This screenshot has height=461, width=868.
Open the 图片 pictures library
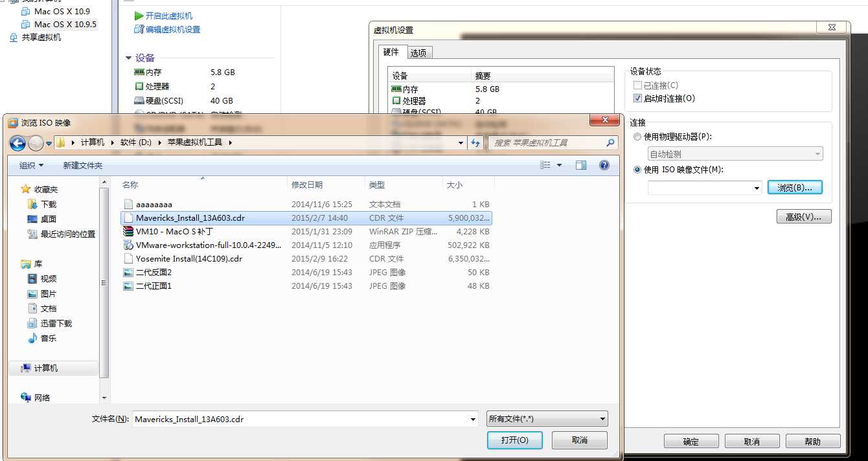tap(43, 293)
